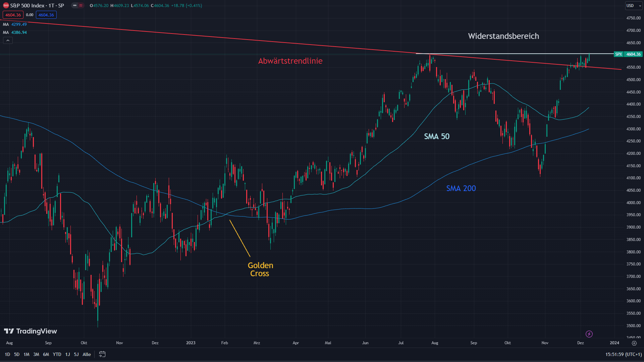Image resolution: width=644 pixels, height=362 pixels.
Task: Set the range to 1J
Action: [x=67, y=354]
